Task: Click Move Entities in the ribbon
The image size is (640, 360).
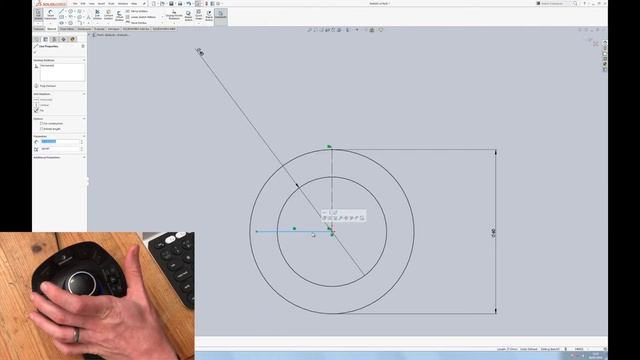Action: pyautogui.click(x=137, y=23)
